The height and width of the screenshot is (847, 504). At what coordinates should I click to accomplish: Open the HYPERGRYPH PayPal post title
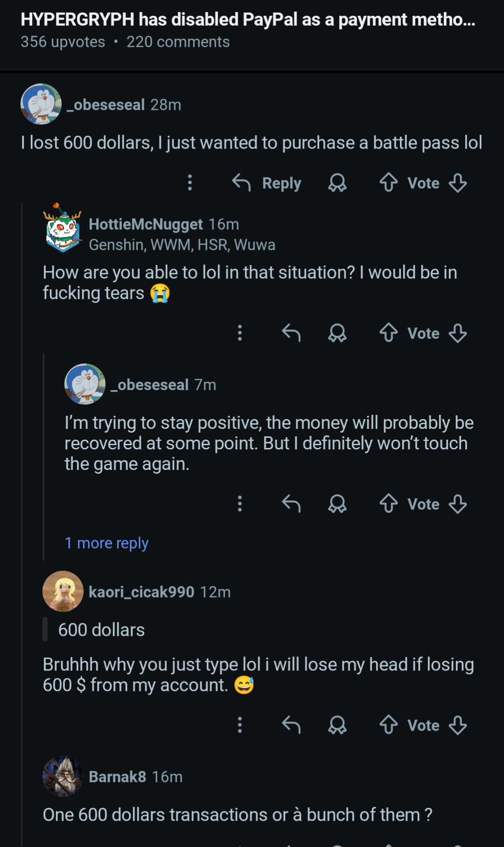248,20
